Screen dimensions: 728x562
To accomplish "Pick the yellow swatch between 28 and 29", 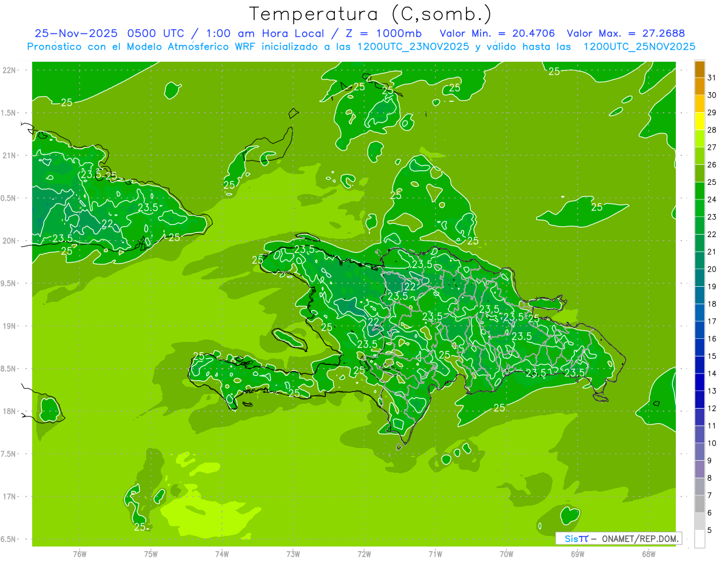I will [699, 121].
